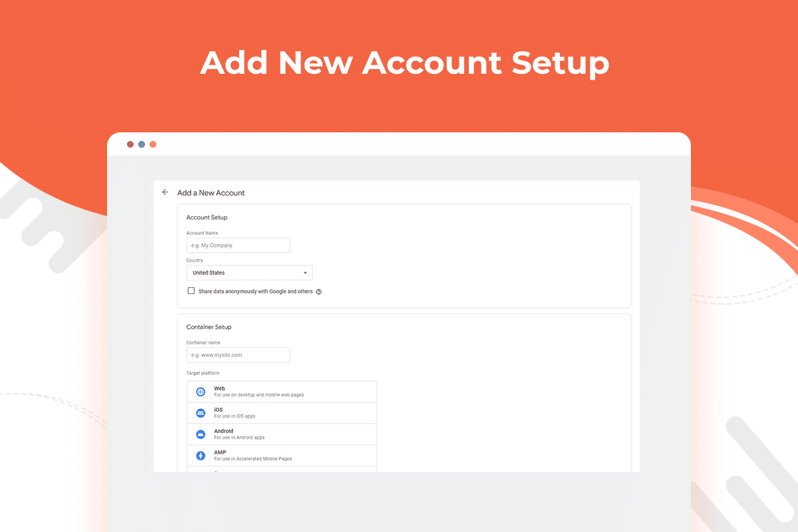Click the back arrow to exit setup
The width and height of the screenshot is (798, 532).
165,192
